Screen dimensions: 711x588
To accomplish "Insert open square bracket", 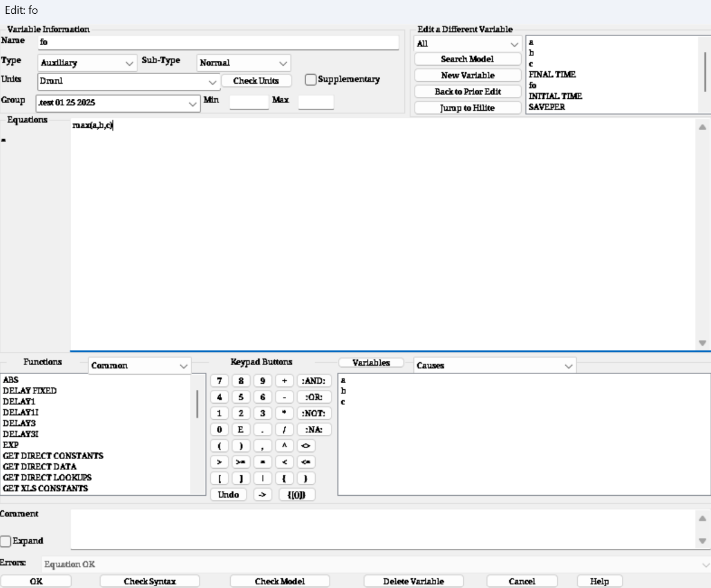I will [219, 478].
